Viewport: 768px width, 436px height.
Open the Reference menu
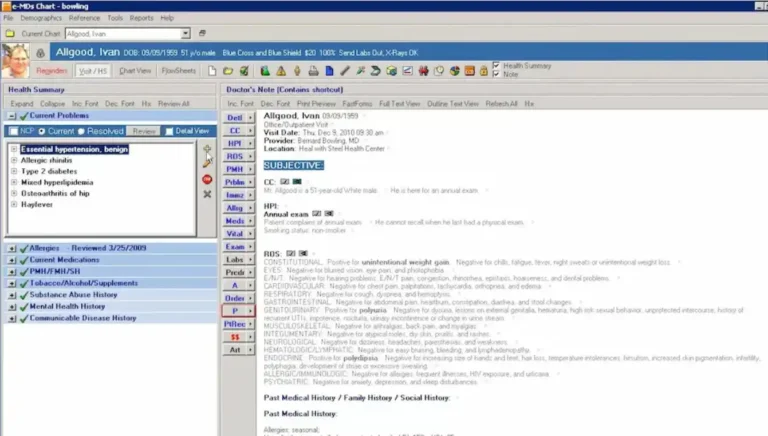click(84, 18)
